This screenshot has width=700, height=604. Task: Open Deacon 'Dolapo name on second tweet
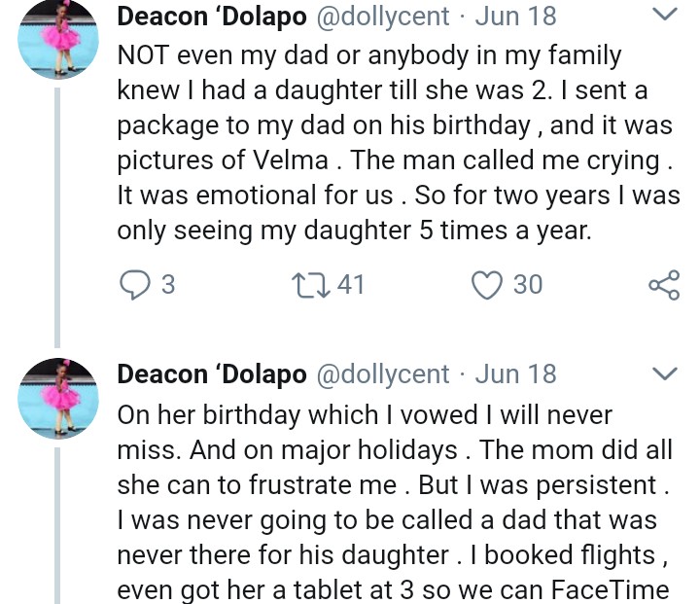212,374
